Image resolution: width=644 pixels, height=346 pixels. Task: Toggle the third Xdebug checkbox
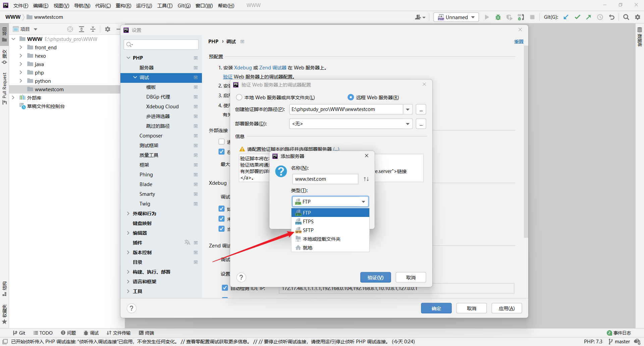coord(221,229)
